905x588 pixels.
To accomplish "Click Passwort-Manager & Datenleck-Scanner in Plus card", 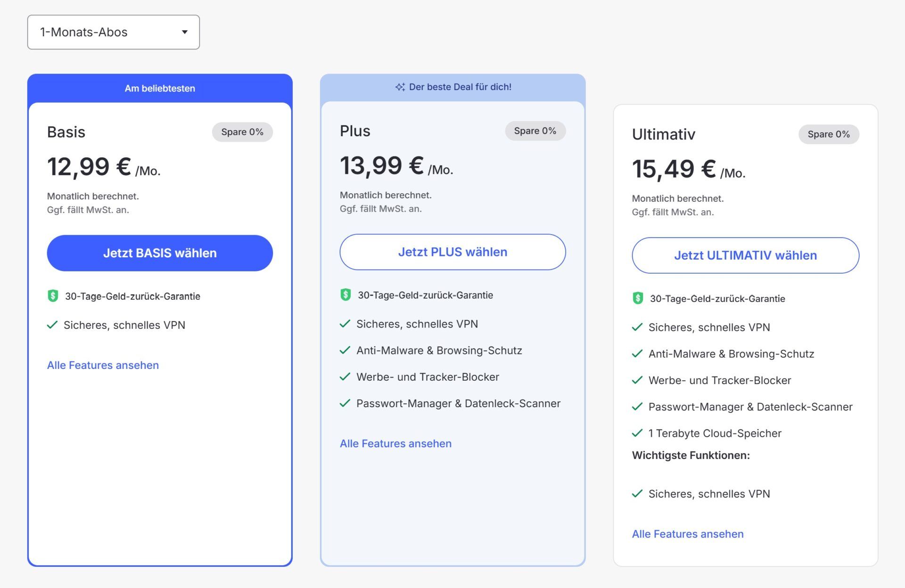I will pos(458,403).
